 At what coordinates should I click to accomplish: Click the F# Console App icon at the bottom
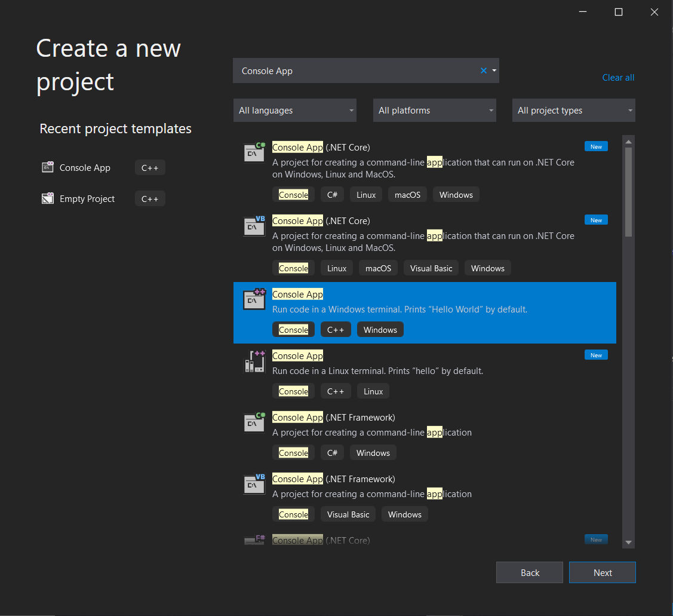coord(254,540)
